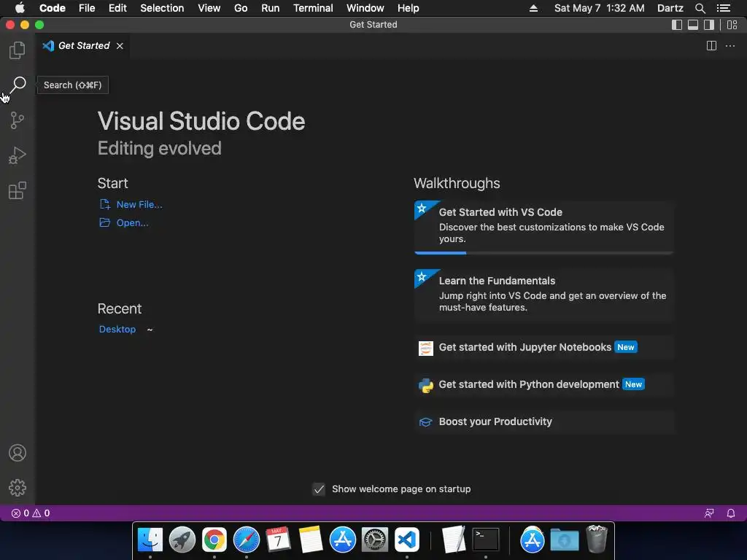
Task: Click the eject icon in menu bar
Action: pyautogui.click(x=533, y=8)
